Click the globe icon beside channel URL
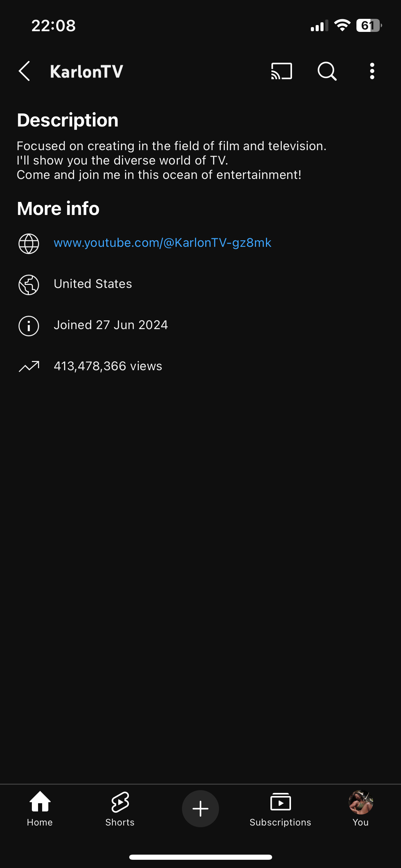The width and height of the screenshot is (401, 868). [29, 244]
